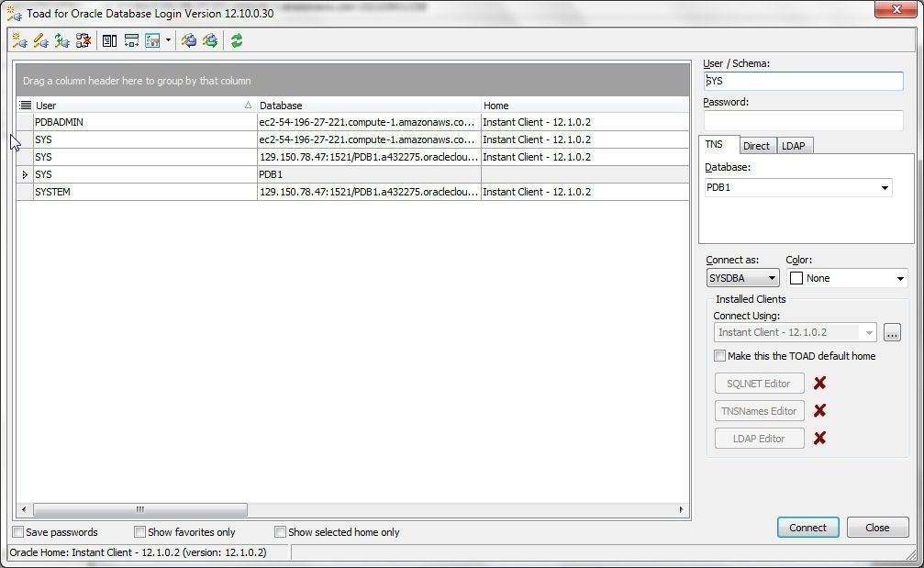Select the SYSTEM user row
The image size is (924, 568).
click(353, 192)
